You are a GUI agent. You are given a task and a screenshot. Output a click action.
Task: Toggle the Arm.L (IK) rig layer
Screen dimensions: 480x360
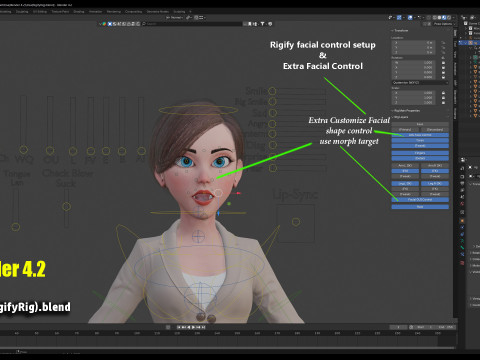point(405,165)
